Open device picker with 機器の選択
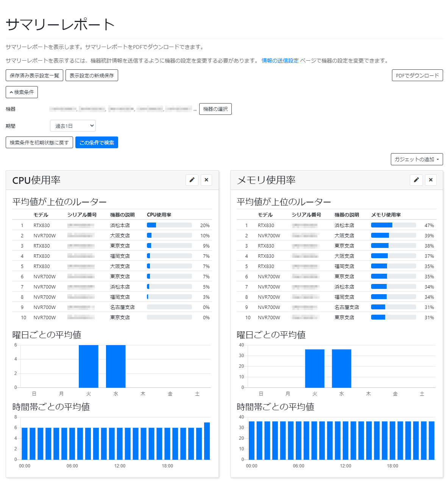This screenshot has width=448, height=483. pyautogui.click(x=215, y=109)
